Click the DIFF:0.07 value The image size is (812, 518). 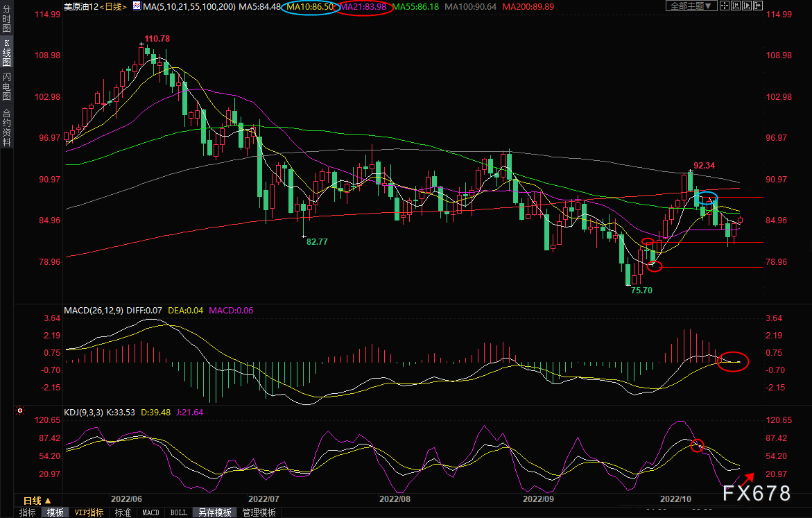click(144, 310)
